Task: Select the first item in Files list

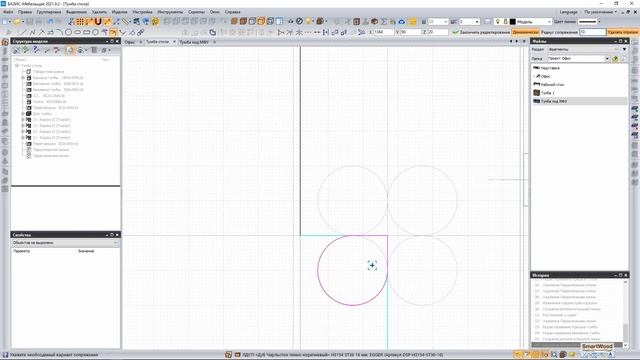Action: [549, 68]
